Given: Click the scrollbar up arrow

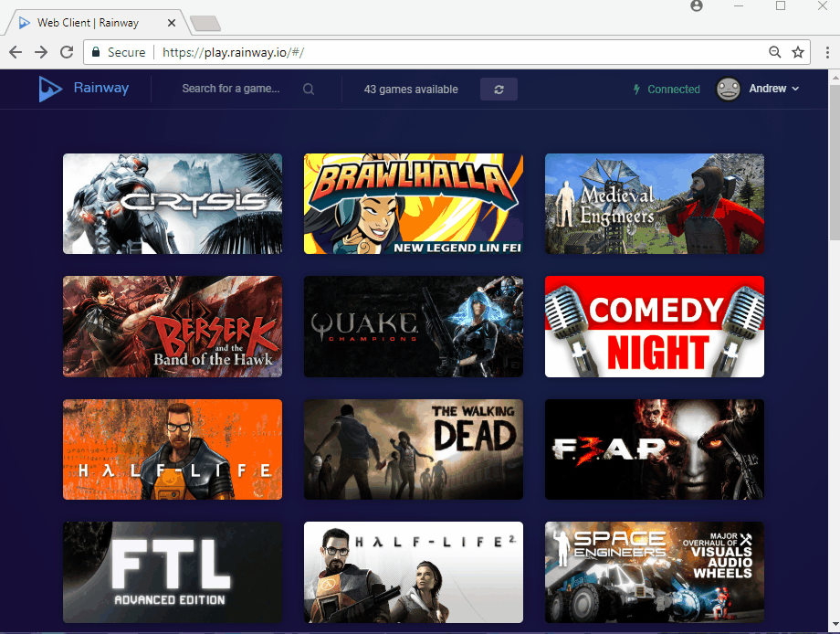Looking at the screenshot, I should point(835,77).
